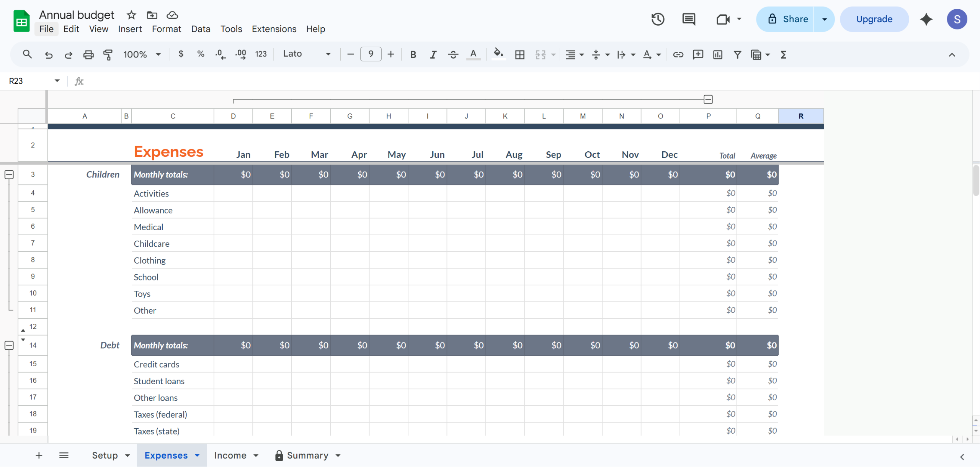Collapse the monthly columns group
Viewport: 980px width, 467px height.
(x=708, y=100)
